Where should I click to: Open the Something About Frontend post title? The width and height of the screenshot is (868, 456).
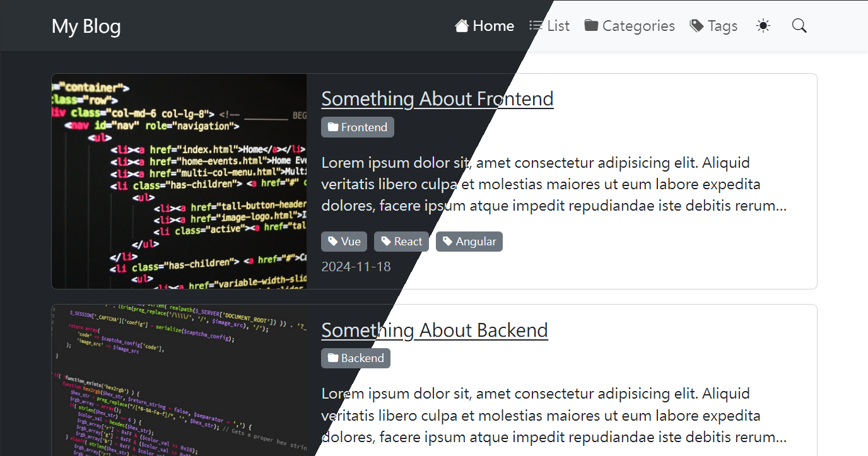[437, 98]
